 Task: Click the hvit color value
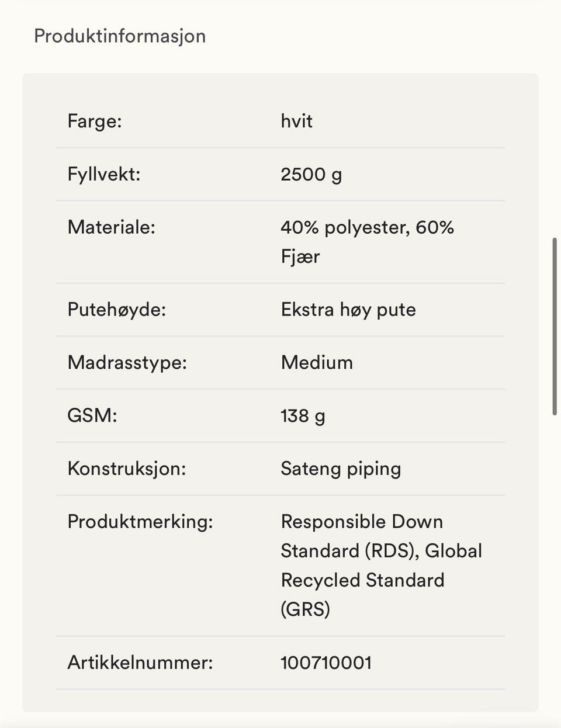point(296,121)
